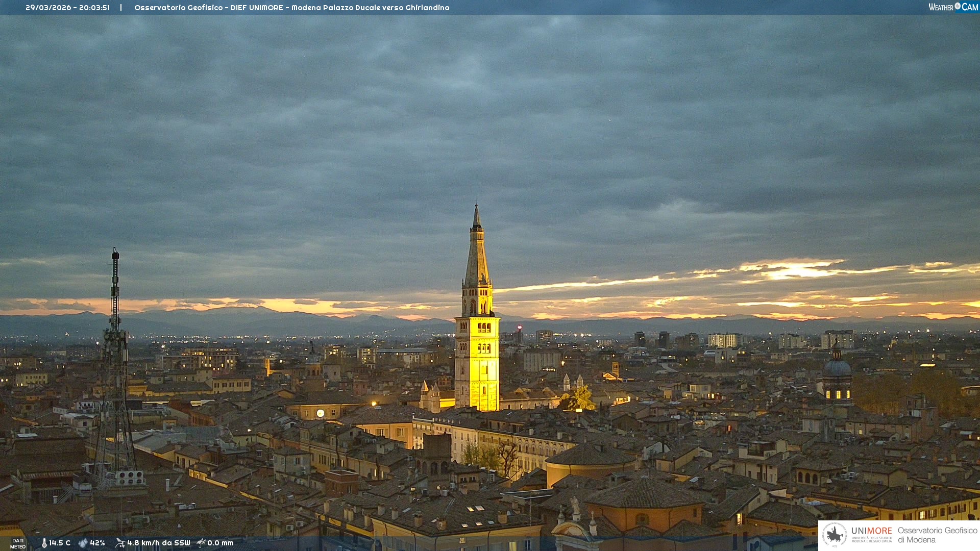Screen dimensions: 980x551
Task: Click the wind anemometer icon
Action: coord(120,543)
